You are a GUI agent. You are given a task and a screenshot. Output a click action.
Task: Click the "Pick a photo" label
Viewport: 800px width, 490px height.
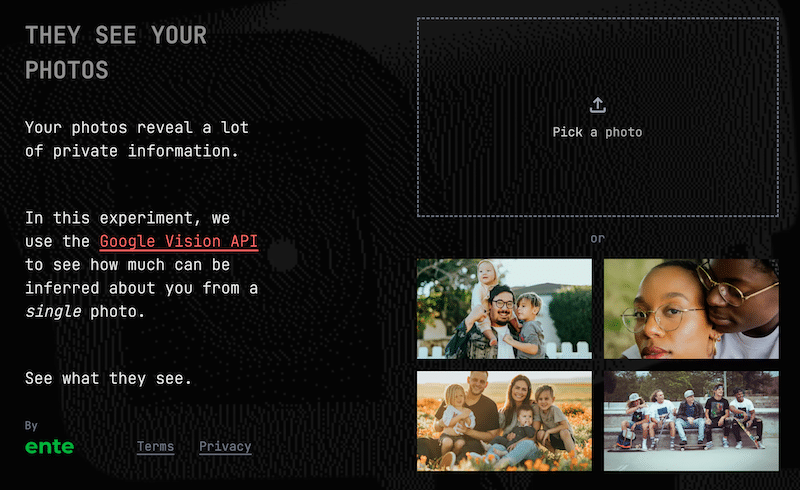(x=597, y=132)
